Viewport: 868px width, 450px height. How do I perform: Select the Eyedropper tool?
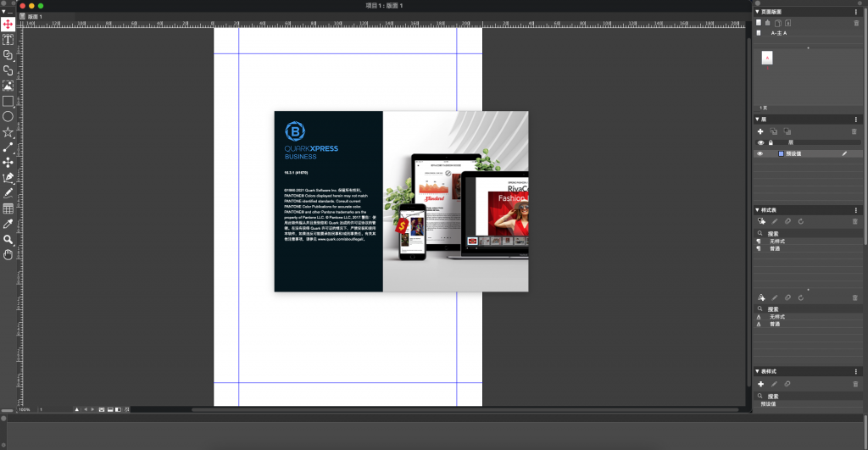[x=8, y=224]
